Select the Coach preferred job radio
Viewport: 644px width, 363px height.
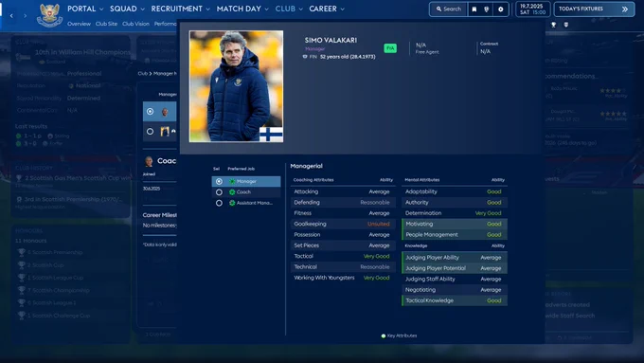(x=219, y=192)
